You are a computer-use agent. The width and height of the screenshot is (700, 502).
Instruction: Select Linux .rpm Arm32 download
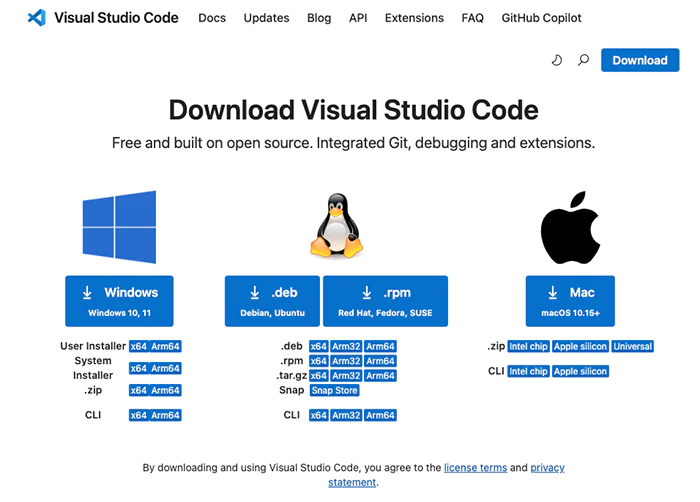346,361
